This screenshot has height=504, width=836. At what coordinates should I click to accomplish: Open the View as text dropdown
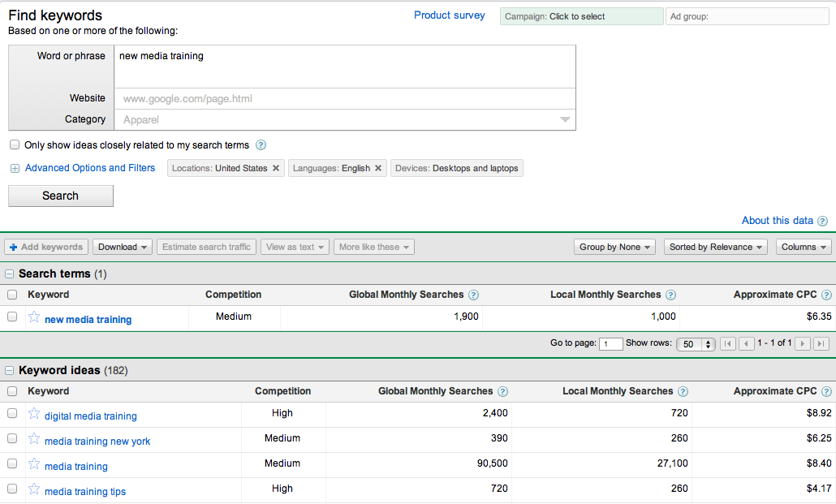(295, 247)
